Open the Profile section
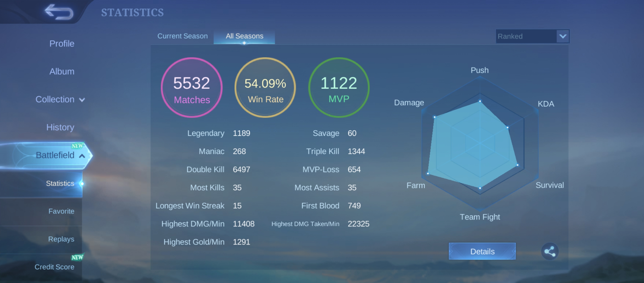Screen dimensions: 644x283 pyautogui.click(x=62, y=43)
